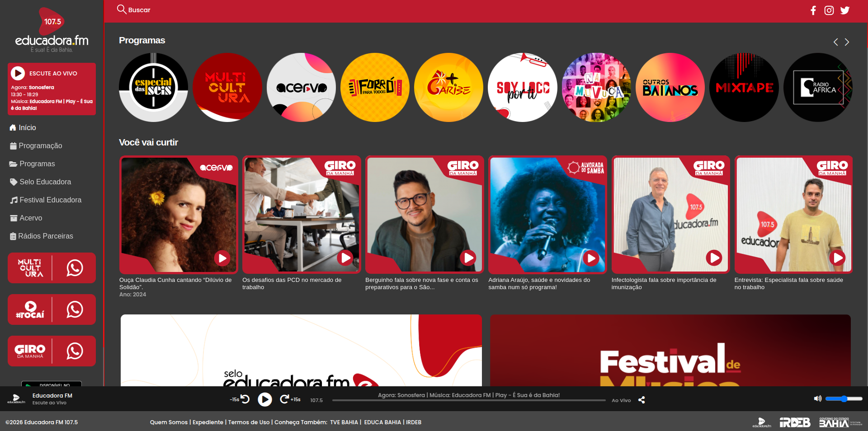Open Festival Educadora in the sidebar

[46, 200]
